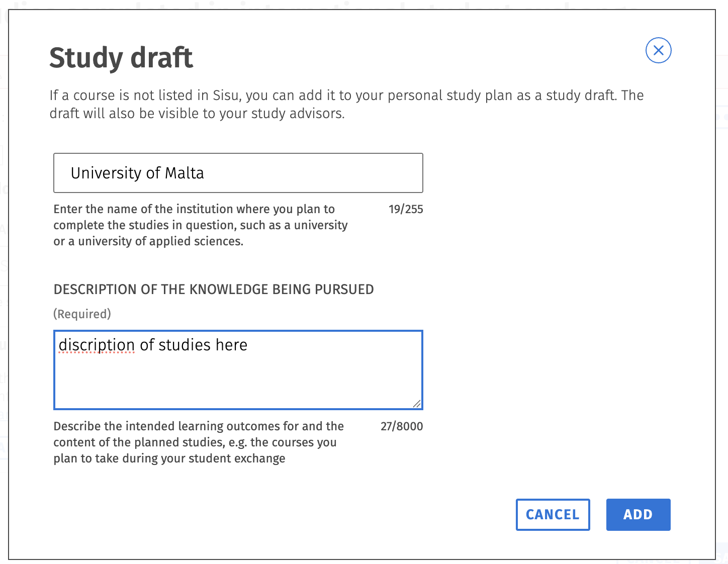This screenshot has width=728, height=564.
Task: Click the CANCEL button
Action: coord(553,514)
